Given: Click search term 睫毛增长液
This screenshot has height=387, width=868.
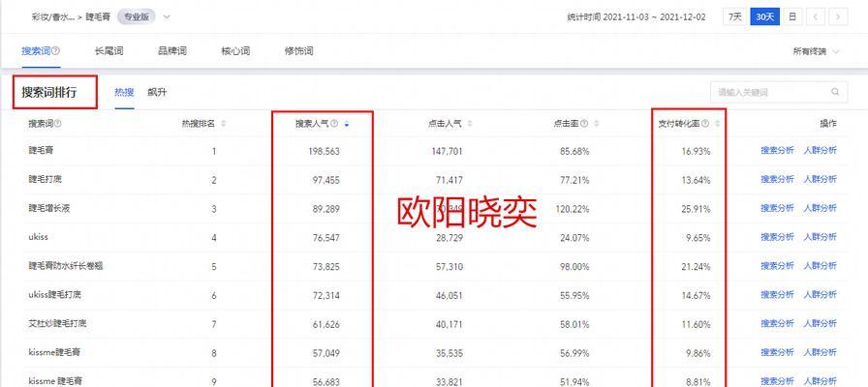Looking at the screenshot, I should click(49, 208).
